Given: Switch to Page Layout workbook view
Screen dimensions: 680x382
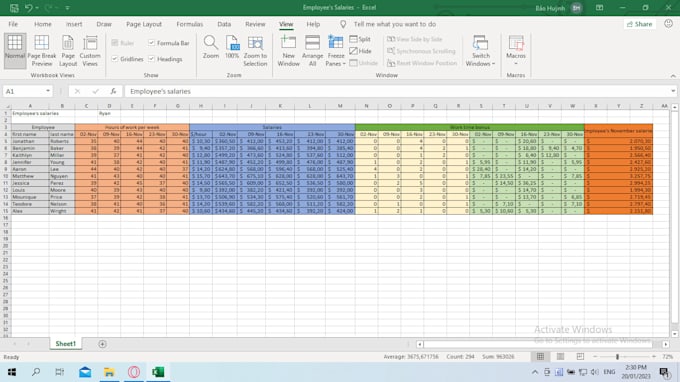Looking at the screenshot, I should (x=68, y=51).
